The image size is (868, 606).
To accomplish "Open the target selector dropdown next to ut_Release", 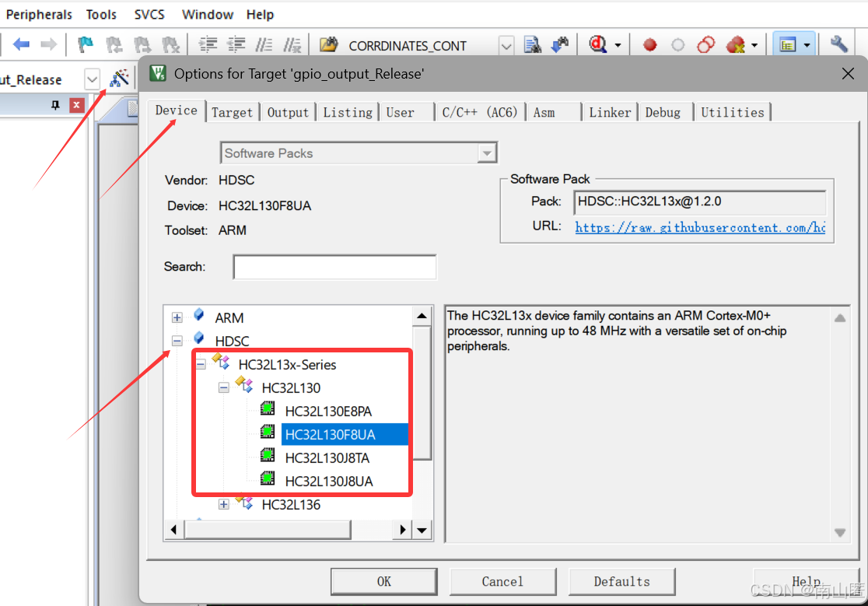I will [92, 79].
